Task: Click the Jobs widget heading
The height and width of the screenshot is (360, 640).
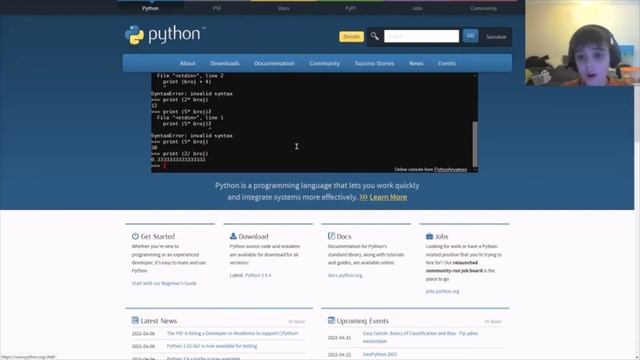Action: click(441, 236)
